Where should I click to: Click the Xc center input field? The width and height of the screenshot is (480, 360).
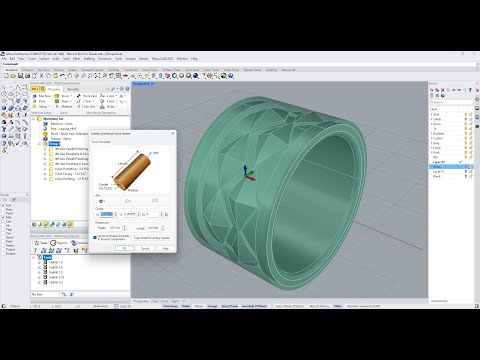[x=107, y=214]
